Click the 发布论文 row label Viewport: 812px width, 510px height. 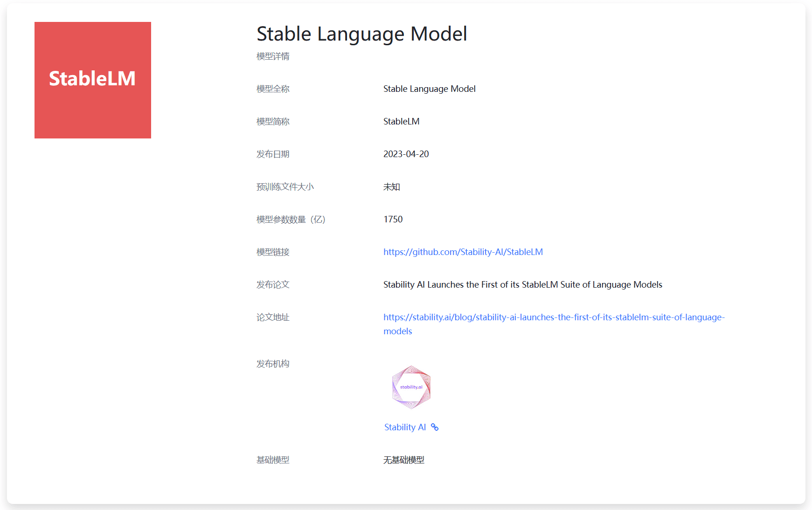(272, 284)
